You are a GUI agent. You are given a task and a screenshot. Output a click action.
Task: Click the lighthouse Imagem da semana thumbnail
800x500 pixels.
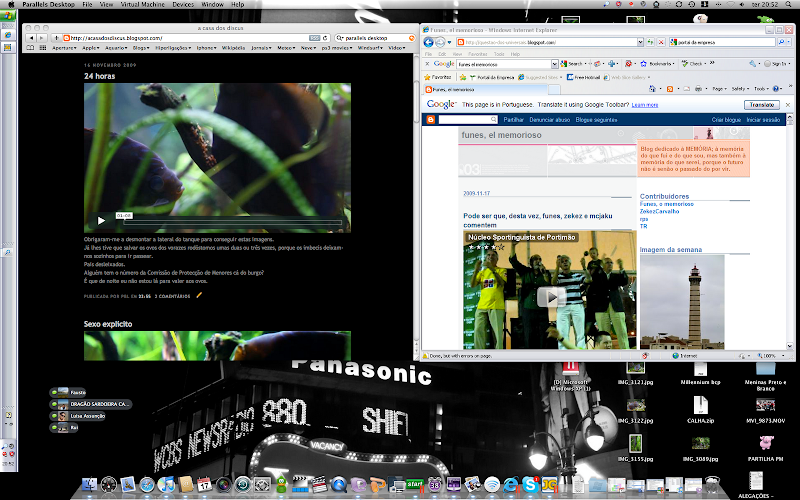point(682,302)
